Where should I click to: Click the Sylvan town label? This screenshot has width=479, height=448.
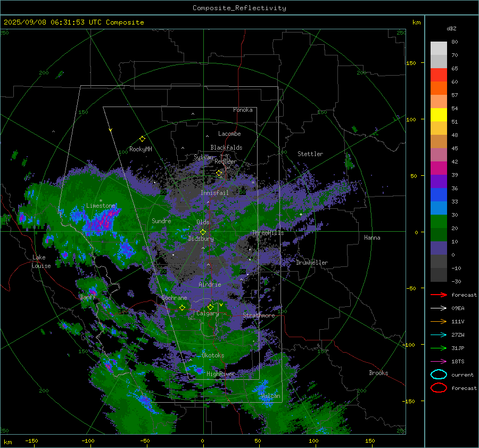(203, 157)
